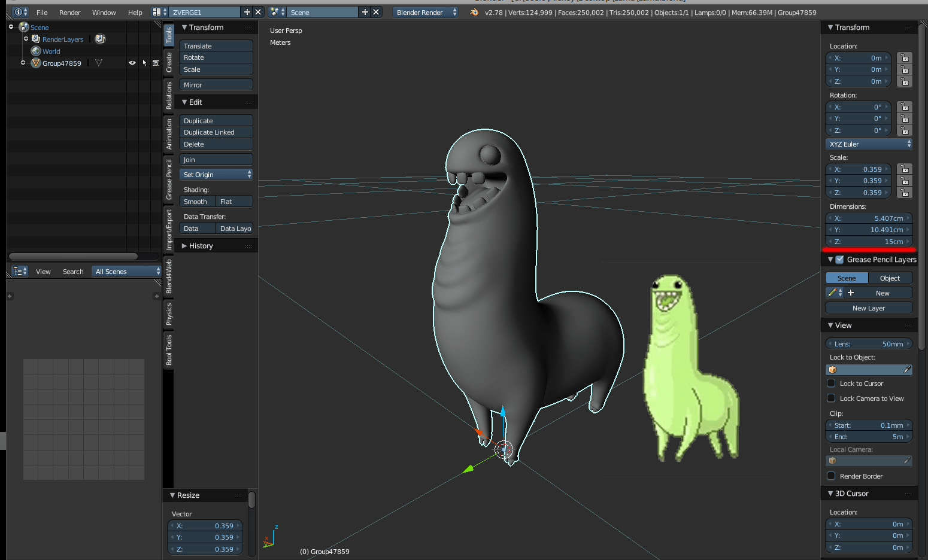Toggle selectability arrow for Group47859
The height and width of the screenshot is (560, 928).
pyautogui.click(x=144, y=63)
